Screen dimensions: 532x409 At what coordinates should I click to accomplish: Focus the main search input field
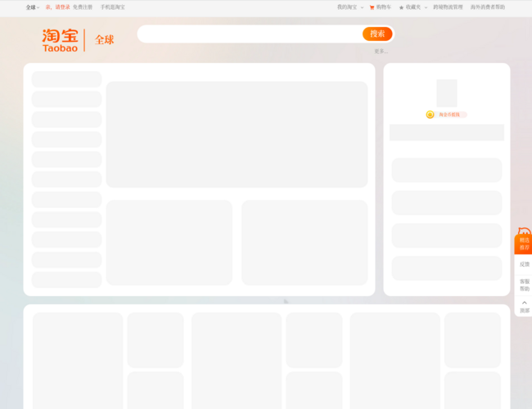tap(250, 34)
